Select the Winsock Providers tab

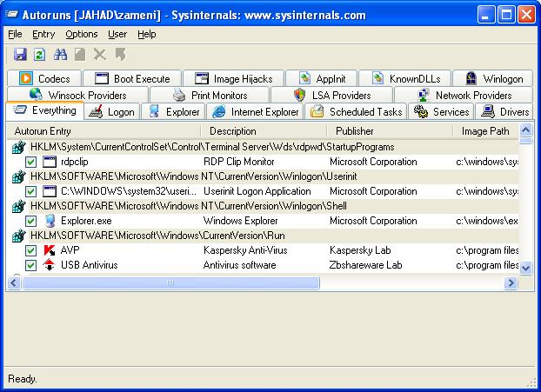pyautogui.click(x=78, y=95)
